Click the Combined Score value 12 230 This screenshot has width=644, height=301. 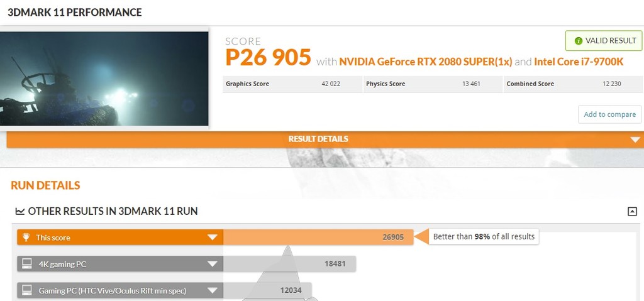[x=611, y=84]
